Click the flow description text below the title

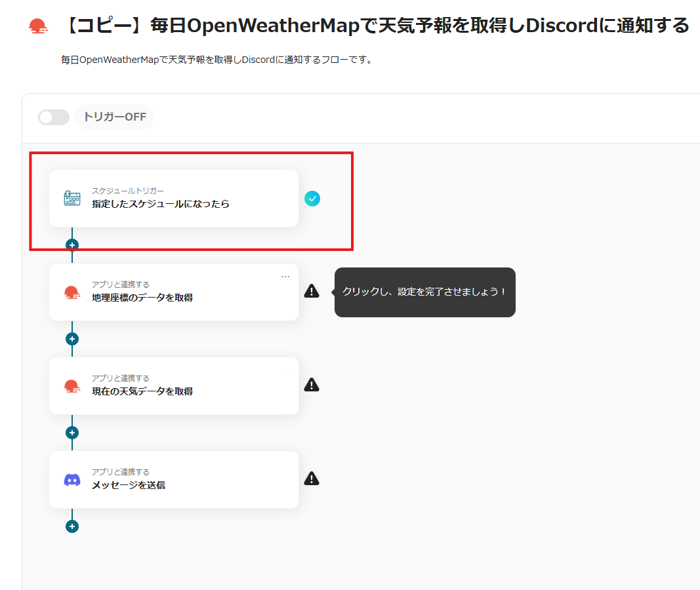tap(217, 60)
